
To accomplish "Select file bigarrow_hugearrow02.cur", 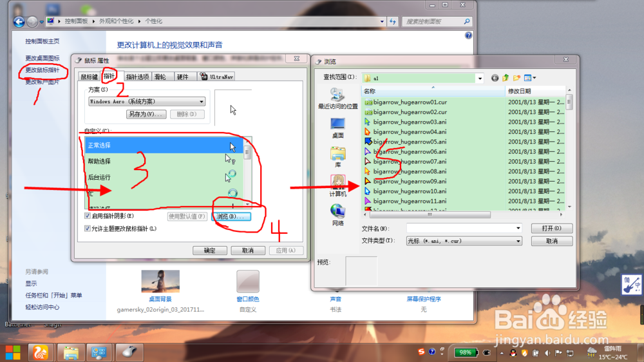I will 405,112.
